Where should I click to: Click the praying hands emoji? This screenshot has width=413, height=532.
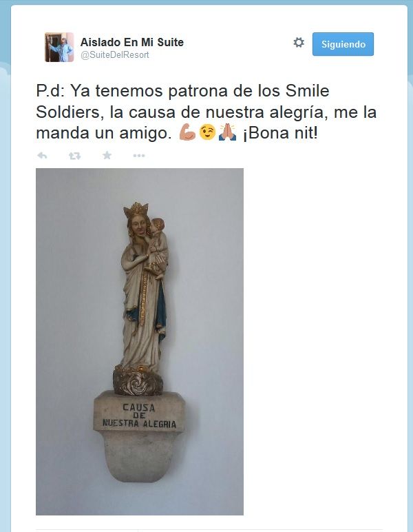click(x=227, y=132)
